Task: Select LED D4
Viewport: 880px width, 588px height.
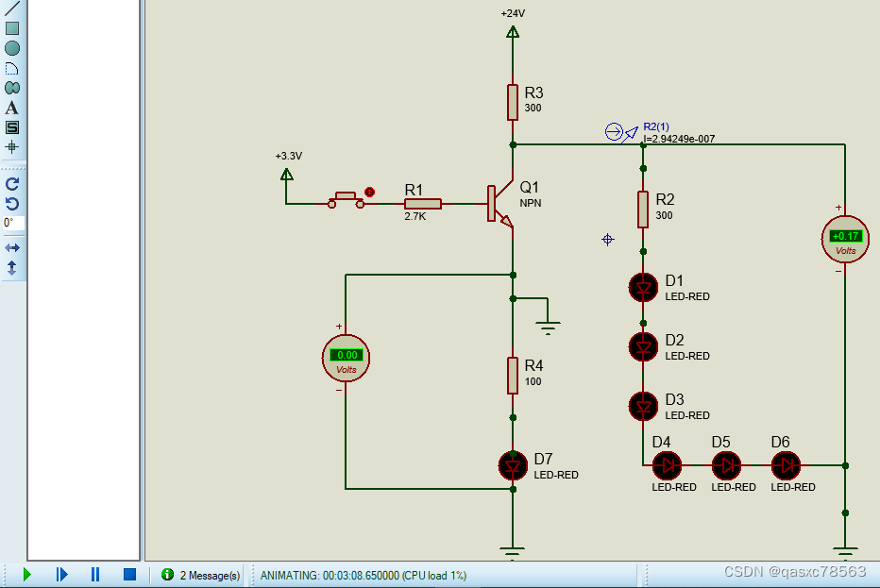Action: click(x=668, y=465)
